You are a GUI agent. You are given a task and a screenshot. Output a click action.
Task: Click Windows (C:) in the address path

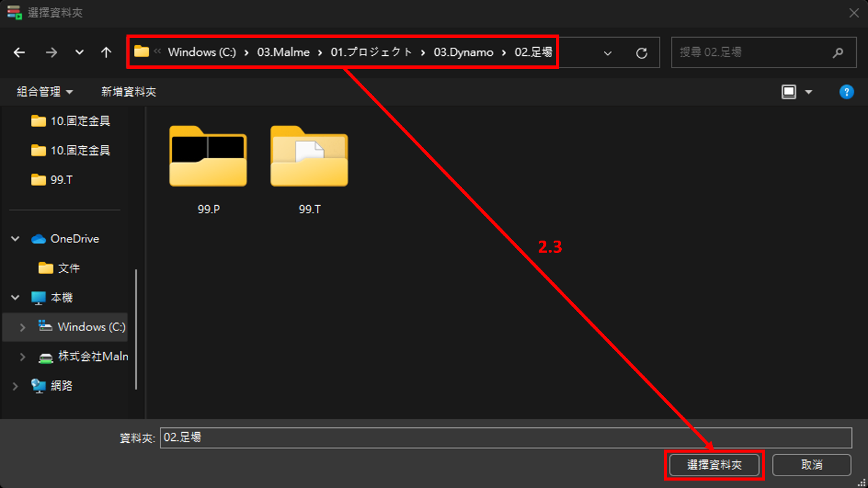click(202, 52)
